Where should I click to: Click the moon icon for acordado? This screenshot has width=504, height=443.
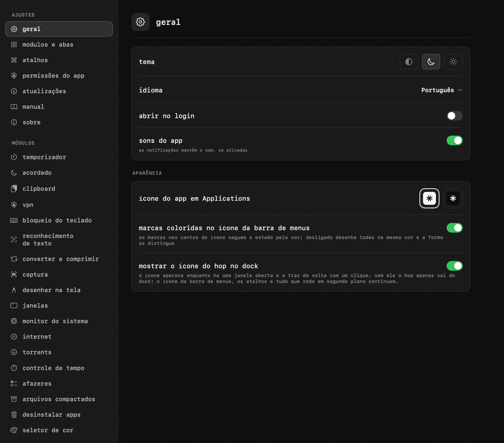point(14,173)
